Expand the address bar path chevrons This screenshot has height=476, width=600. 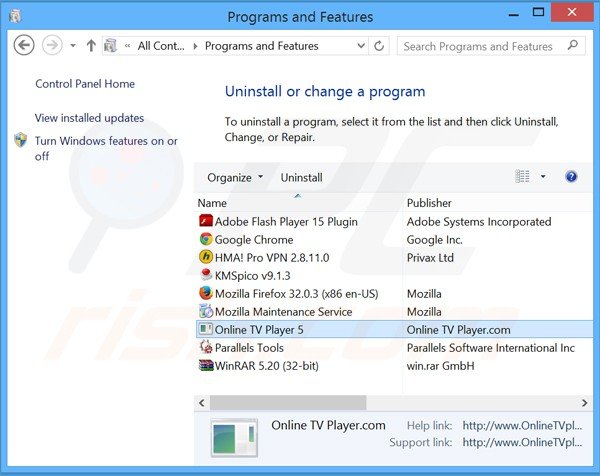pos(127,46)
